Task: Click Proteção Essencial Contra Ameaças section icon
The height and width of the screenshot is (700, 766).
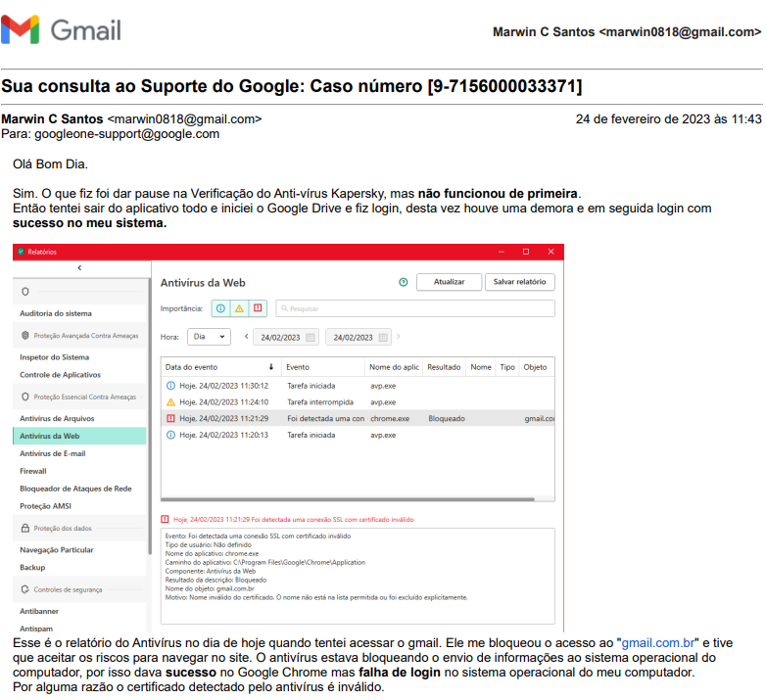Action: [x=24, y=397]
